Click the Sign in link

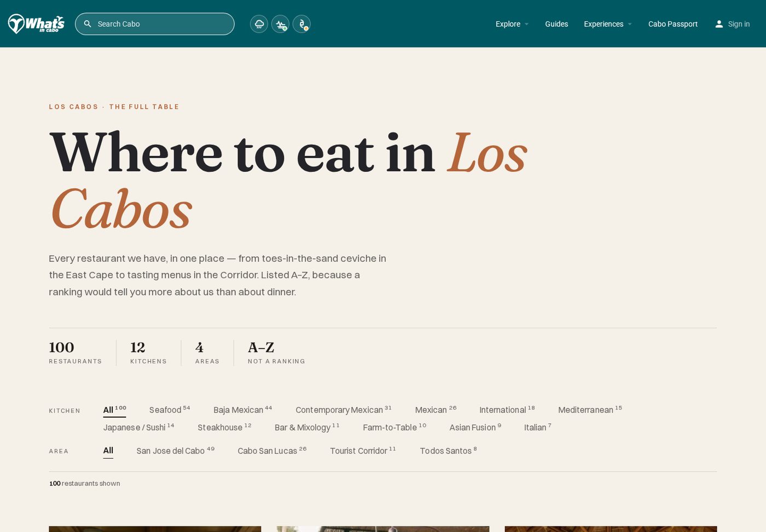(739, 24)
